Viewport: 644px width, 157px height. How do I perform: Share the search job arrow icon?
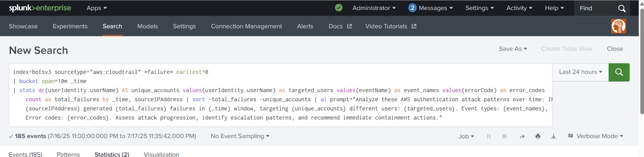(522, 137)
